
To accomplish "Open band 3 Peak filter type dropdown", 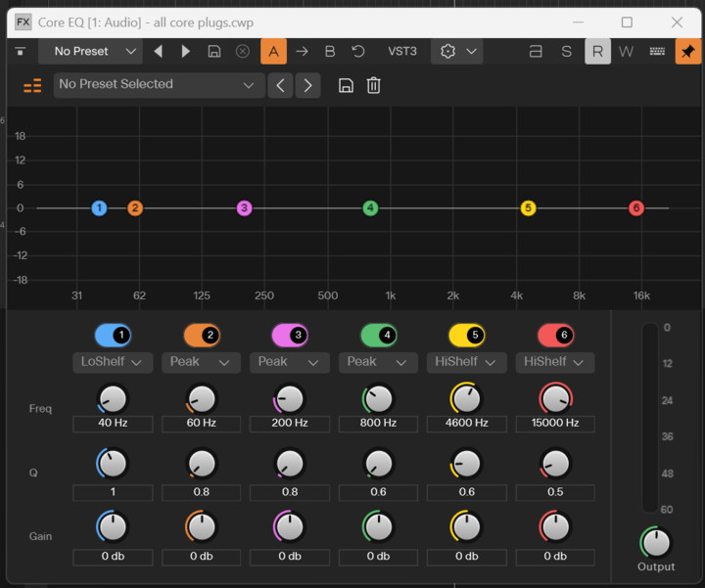I will tap(290, 363).
